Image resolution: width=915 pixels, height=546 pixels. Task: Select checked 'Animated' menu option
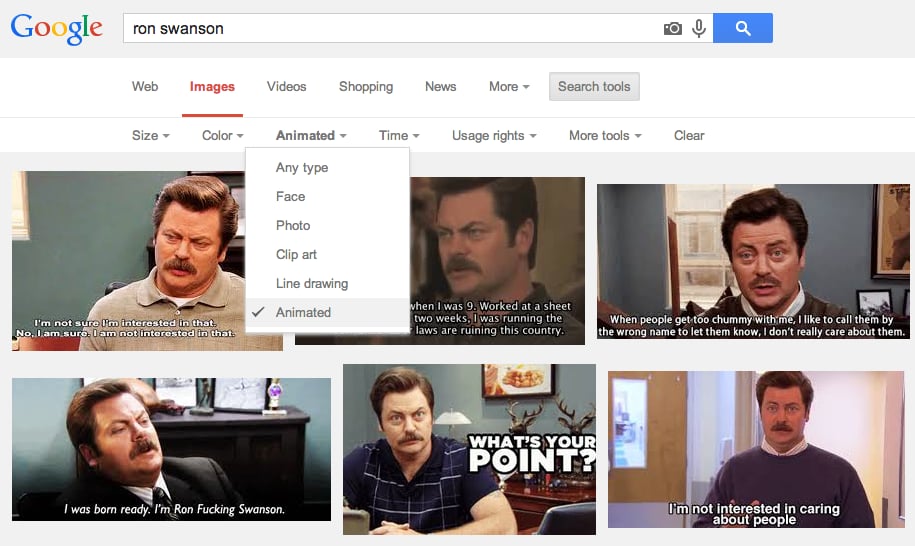(x=327, y=313)
